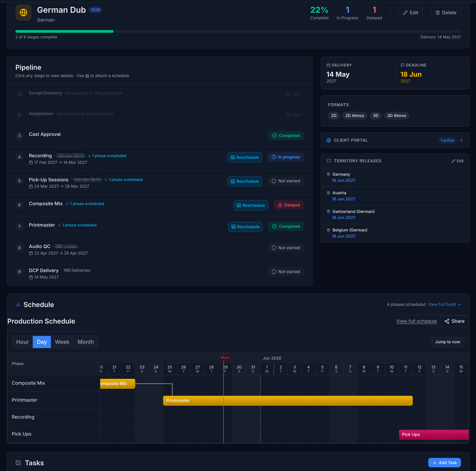This screenshot has height=471, width=476.
Task: Reschedule the Composite Mix stage
Action: 251,205
